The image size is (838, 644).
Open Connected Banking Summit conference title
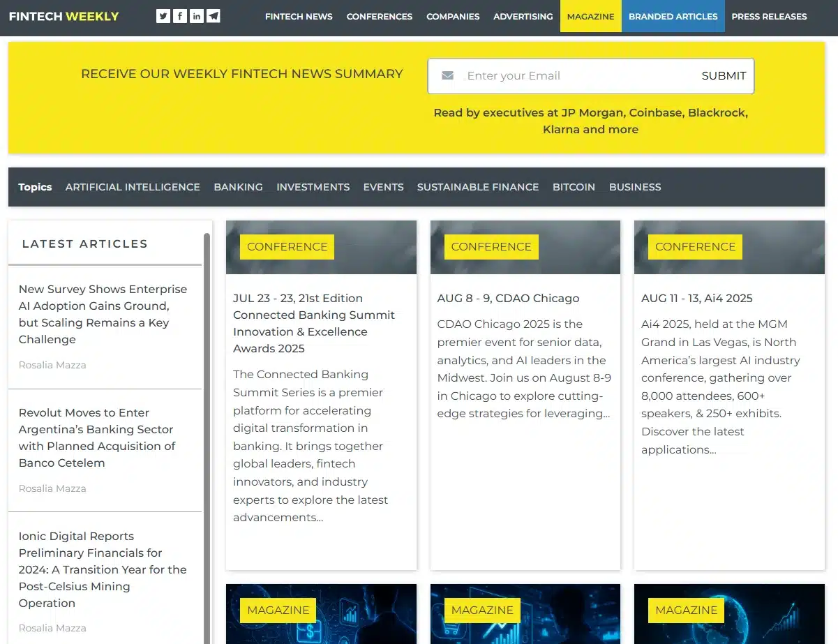[x=314, y=323]
